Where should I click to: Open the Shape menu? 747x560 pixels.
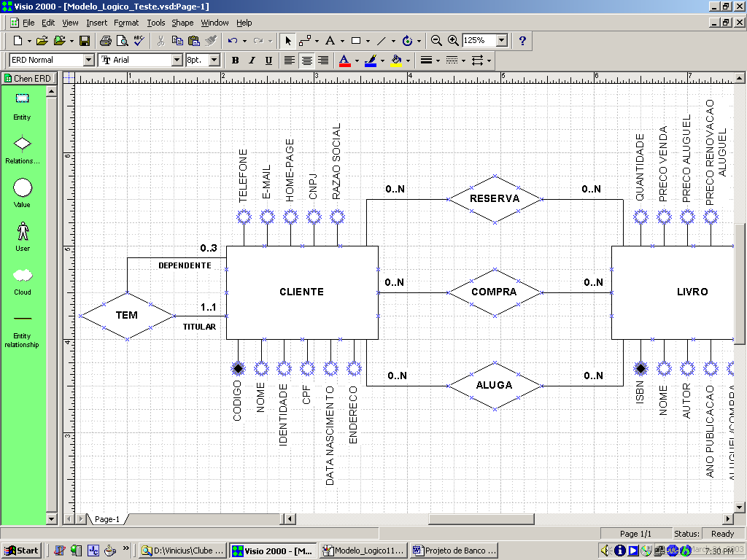coord(182,23)
